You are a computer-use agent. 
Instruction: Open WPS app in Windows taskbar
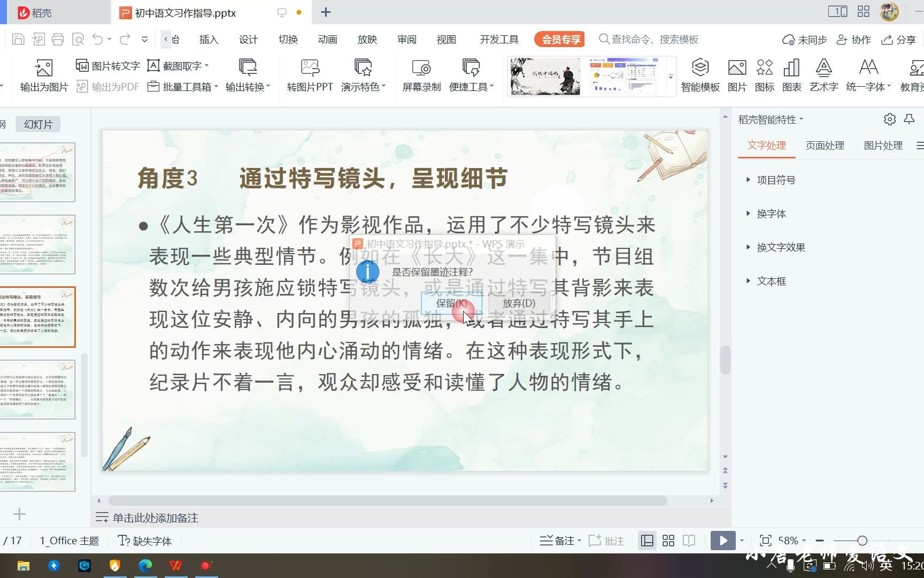point(175,565)
